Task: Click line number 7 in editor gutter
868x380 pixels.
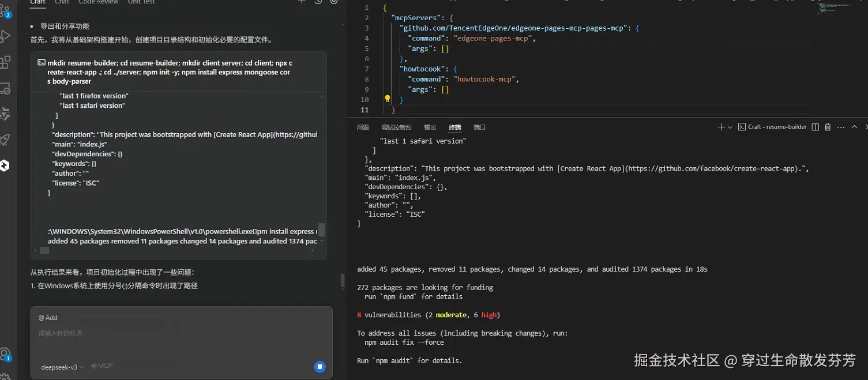Action: [x=366, y=69]
